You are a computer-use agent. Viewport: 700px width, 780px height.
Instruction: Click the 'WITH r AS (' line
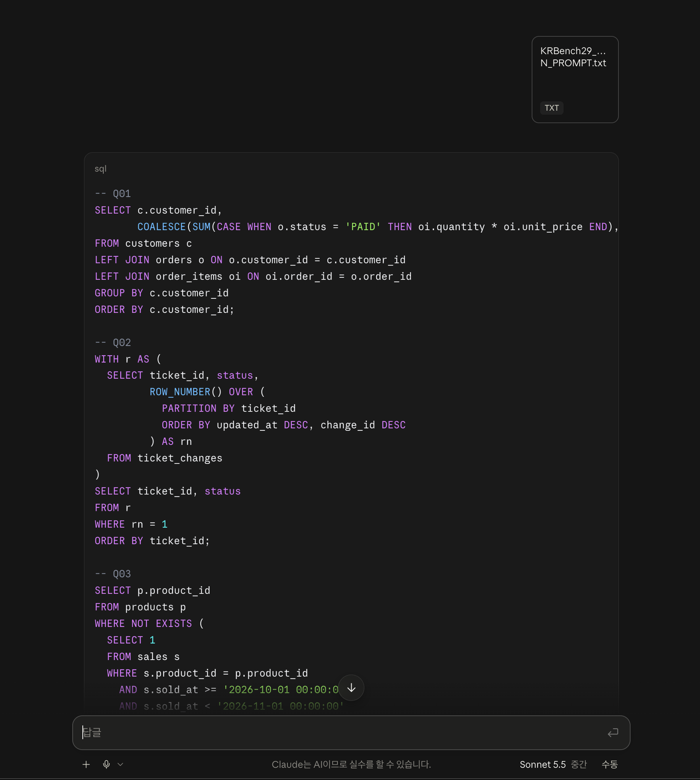pyautogui.click(x=128, y=359)
